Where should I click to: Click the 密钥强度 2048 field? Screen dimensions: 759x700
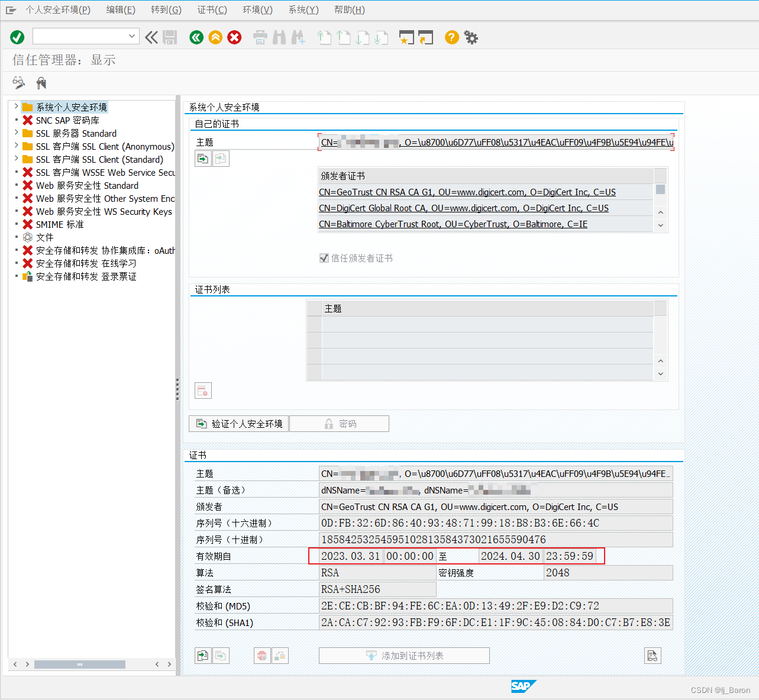tap(608, 573)
